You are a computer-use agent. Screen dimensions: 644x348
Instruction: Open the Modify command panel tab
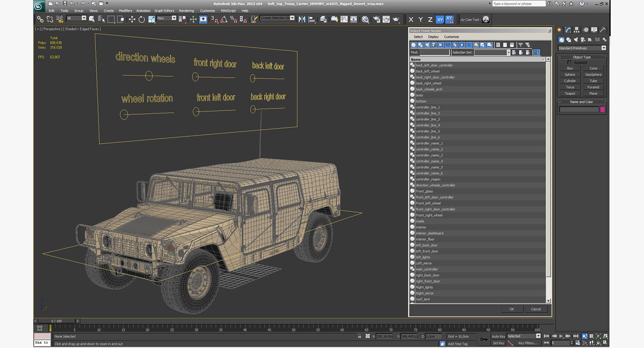pyautogui.click(x=568, y=30)
